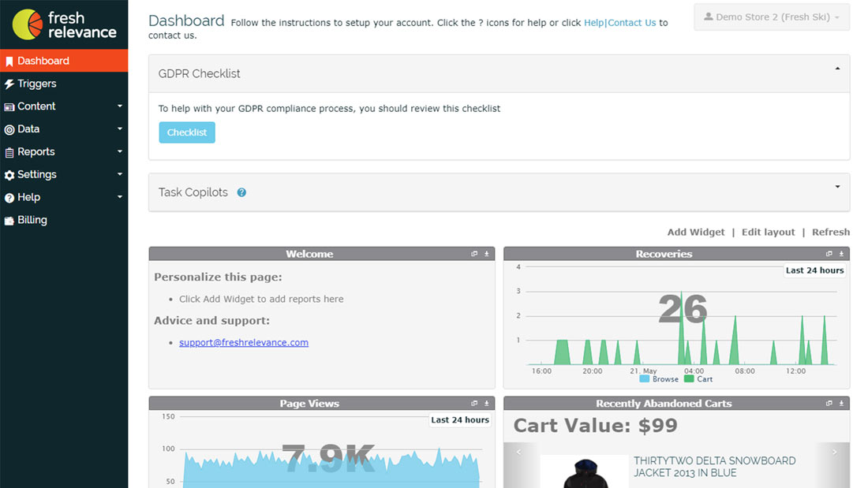Collapse the GDPR Checklist panel

[837, 69]
